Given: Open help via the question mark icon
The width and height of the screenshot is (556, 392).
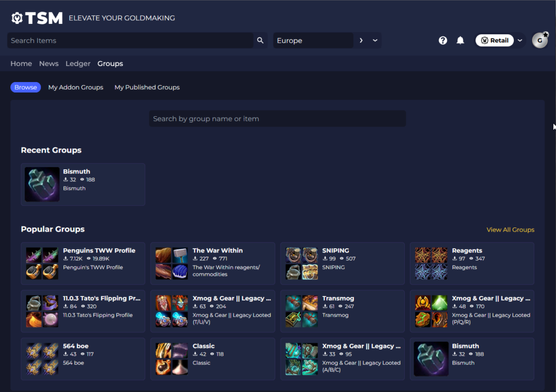Looking at the screenshot, I should tap(442, 40).
